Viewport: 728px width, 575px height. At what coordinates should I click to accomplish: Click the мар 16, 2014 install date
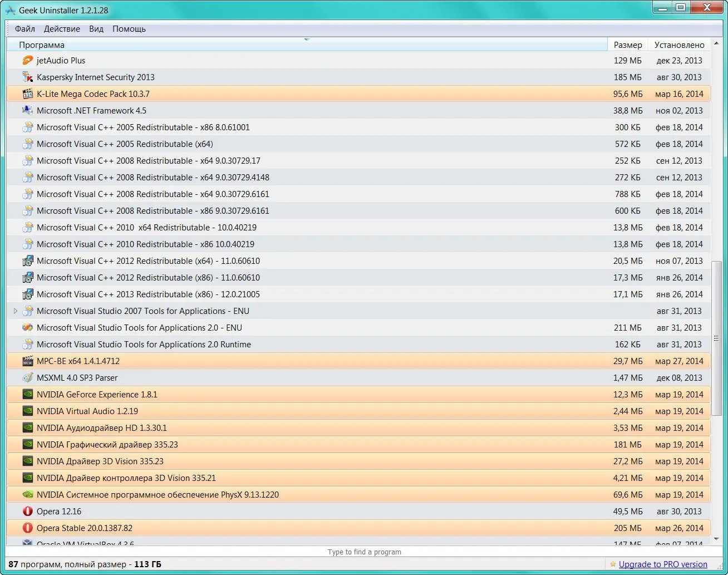pyautogui.click(x=679, y=94)
